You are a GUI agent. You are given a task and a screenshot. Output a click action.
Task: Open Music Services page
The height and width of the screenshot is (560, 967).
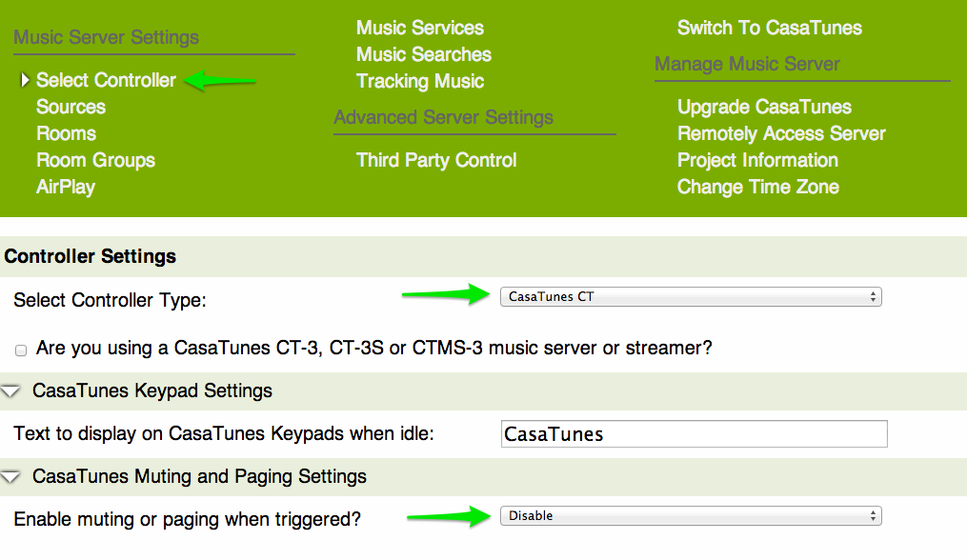pos(420,29)
